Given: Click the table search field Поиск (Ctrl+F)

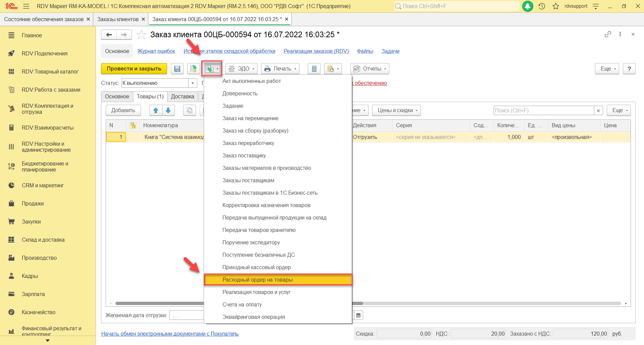Looking at the screenshot, I should 543,110.
